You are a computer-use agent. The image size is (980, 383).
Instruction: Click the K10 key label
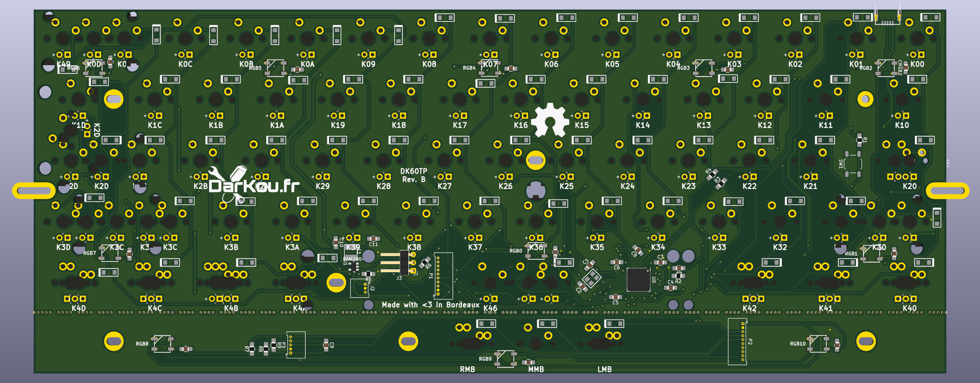coord(902,125)
